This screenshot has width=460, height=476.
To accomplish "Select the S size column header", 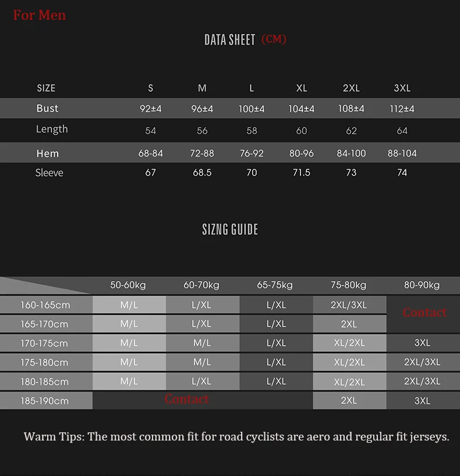I will coord(150,88).
